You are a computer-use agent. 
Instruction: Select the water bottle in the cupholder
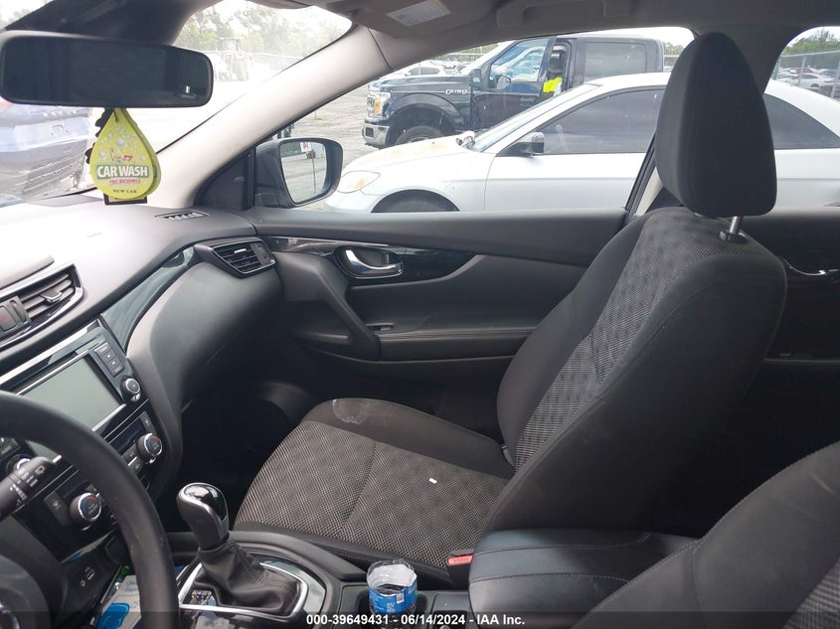point(392,587)
